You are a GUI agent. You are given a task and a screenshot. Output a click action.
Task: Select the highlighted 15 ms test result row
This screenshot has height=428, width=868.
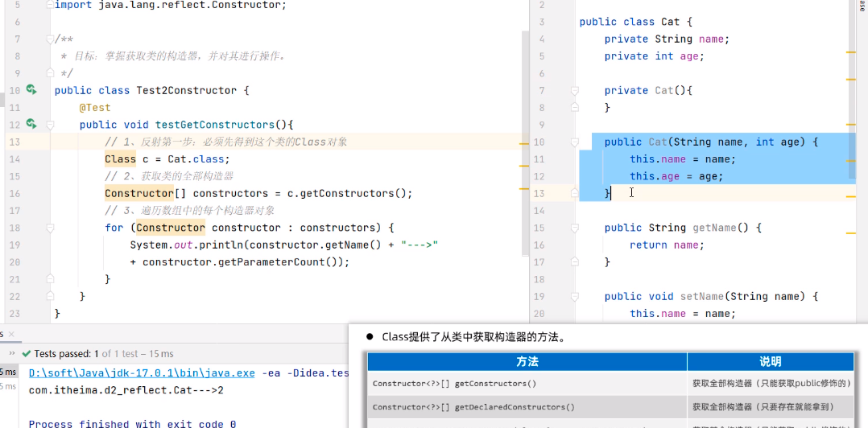click(9, 372)
